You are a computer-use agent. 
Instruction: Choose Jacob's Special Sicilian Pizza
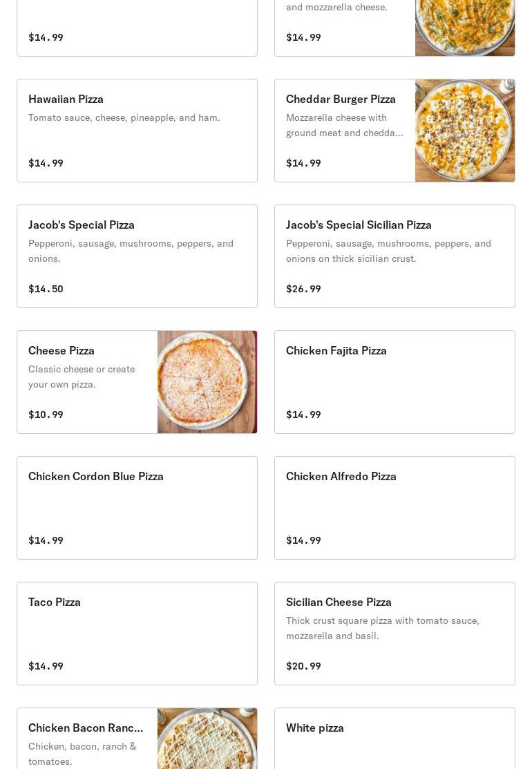pos(395,256)
